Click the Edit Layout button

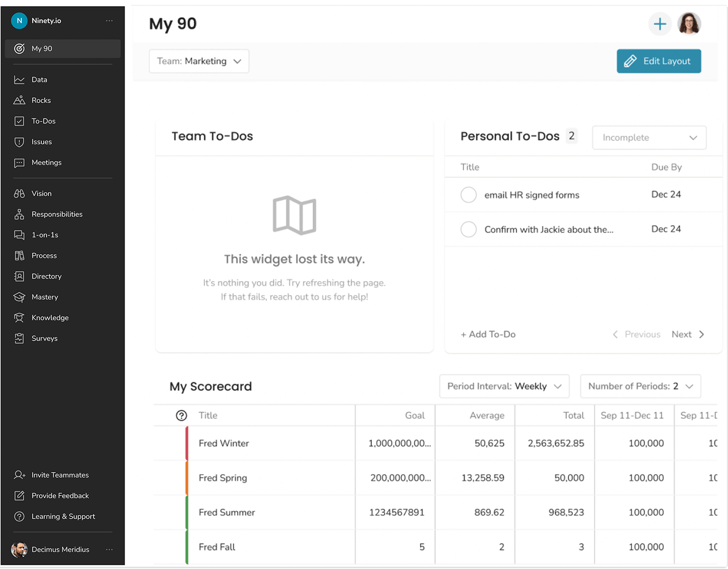click(659, 61)
